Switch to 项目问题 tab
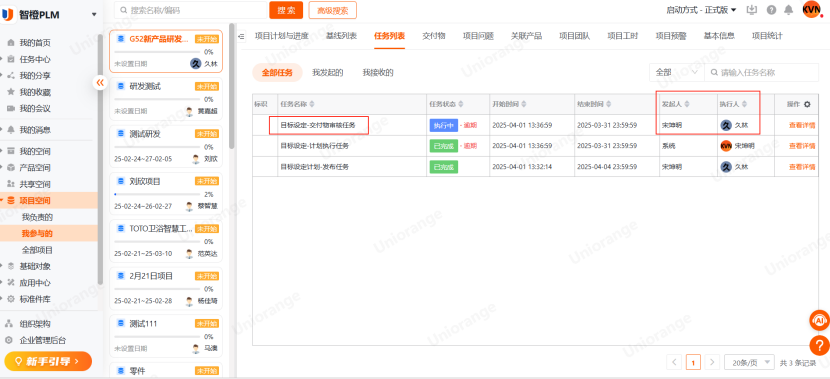 (x=478, y=36)
